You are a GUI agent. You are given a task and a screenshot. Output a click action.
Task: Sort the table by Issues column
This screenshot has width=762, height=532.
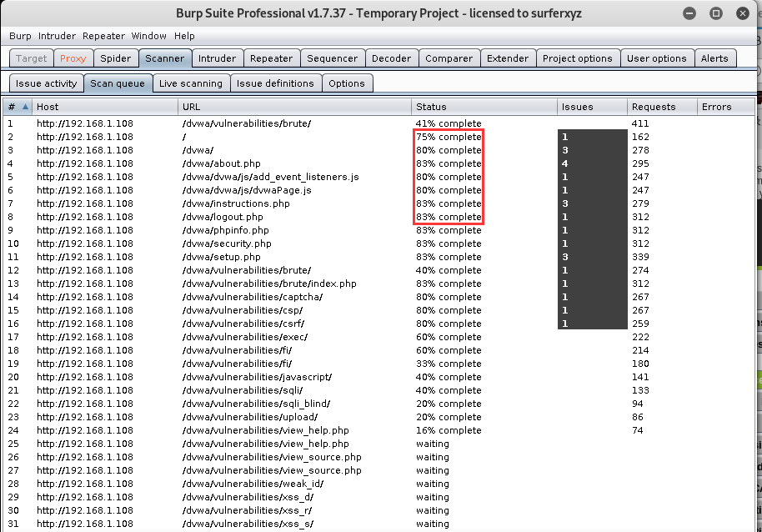tap(592, 107)
